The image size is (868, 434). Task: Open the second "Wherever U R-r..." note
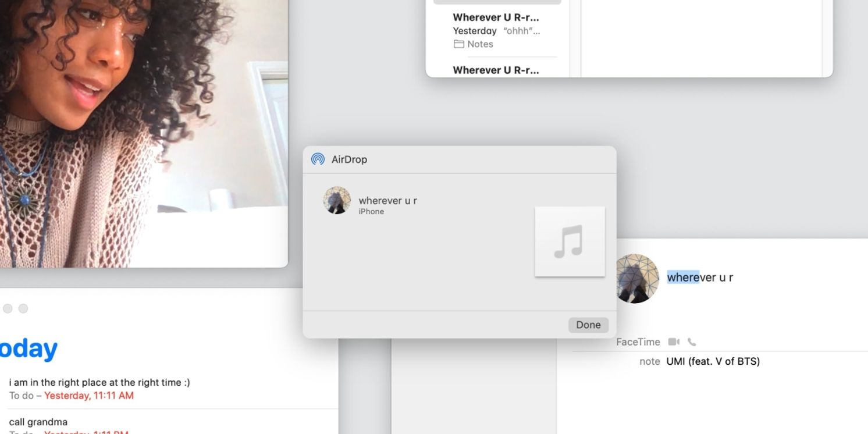[x=496, y=70]
